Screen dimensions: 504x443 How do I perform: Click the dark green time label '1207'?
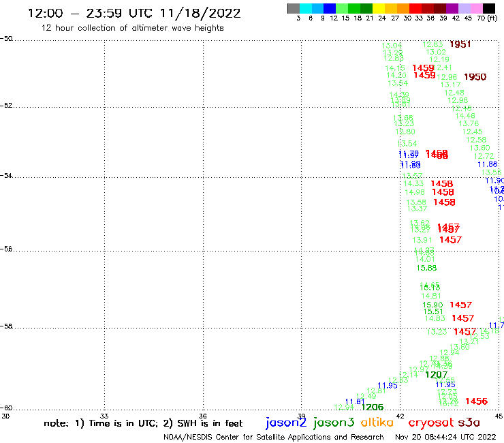pyautogui.click(x=436, y=375)
